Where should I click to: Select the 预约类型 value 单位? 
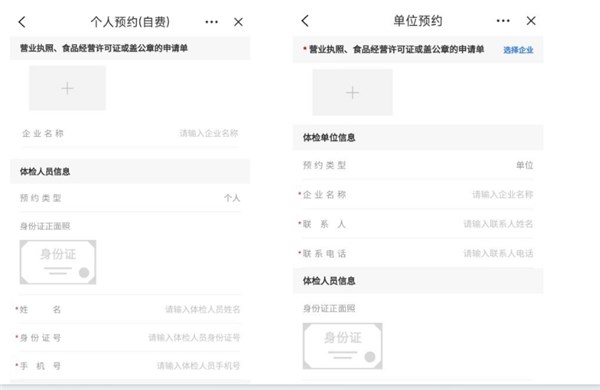[524, 165]
